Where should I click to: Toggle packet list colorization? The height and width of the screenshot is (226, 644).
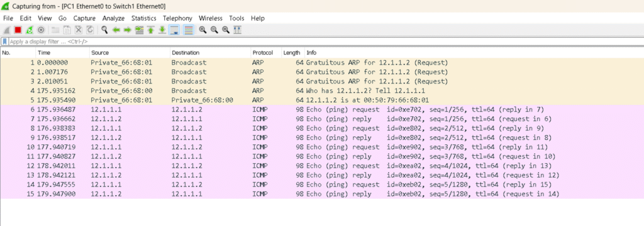pyautogui.click(x=189, y=30)
